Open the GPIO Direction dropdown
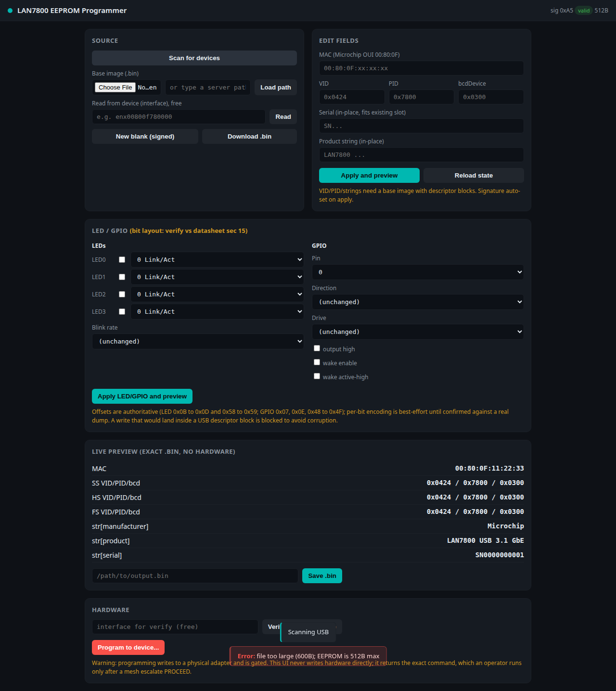 418,302
